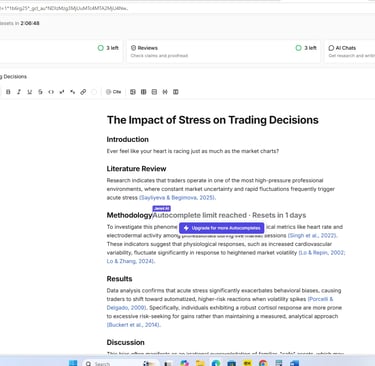Click the browser address bar URL

click(63, 8)
